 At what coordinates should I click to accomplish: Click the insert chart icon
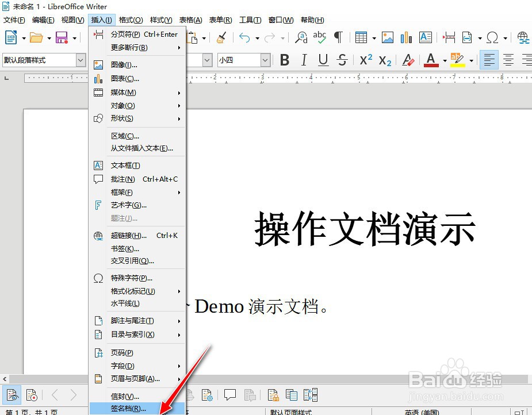[x=405, y=37]
